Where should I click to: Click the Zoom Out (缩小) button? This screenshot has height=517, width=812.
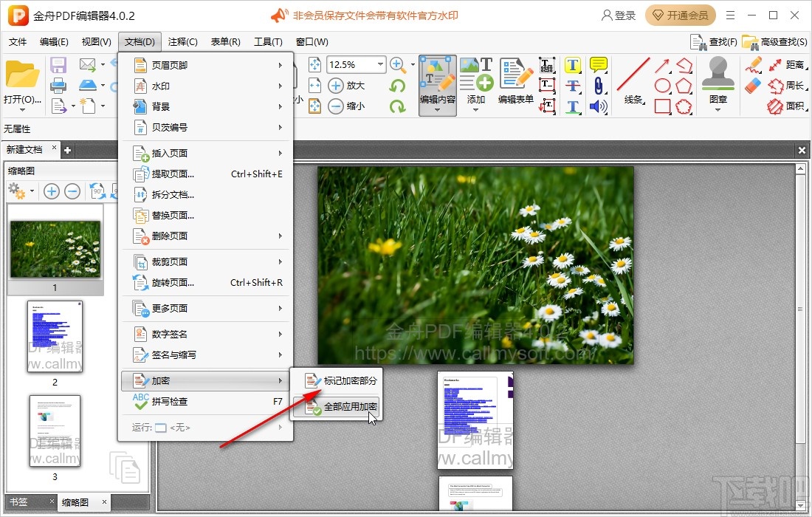point(347,106)
